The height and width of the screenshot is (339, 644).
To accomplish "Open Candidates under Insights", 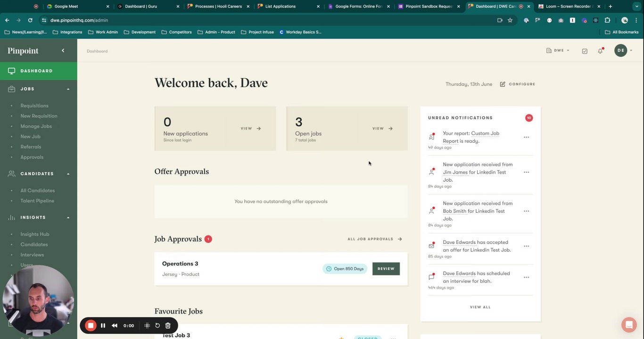I will [34, 245].
